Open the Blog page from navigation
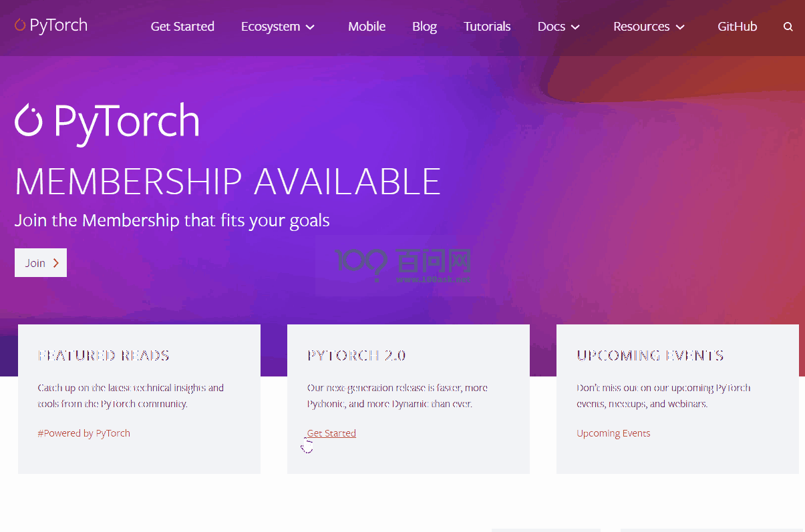805x532 pixels. pos(424,27)
